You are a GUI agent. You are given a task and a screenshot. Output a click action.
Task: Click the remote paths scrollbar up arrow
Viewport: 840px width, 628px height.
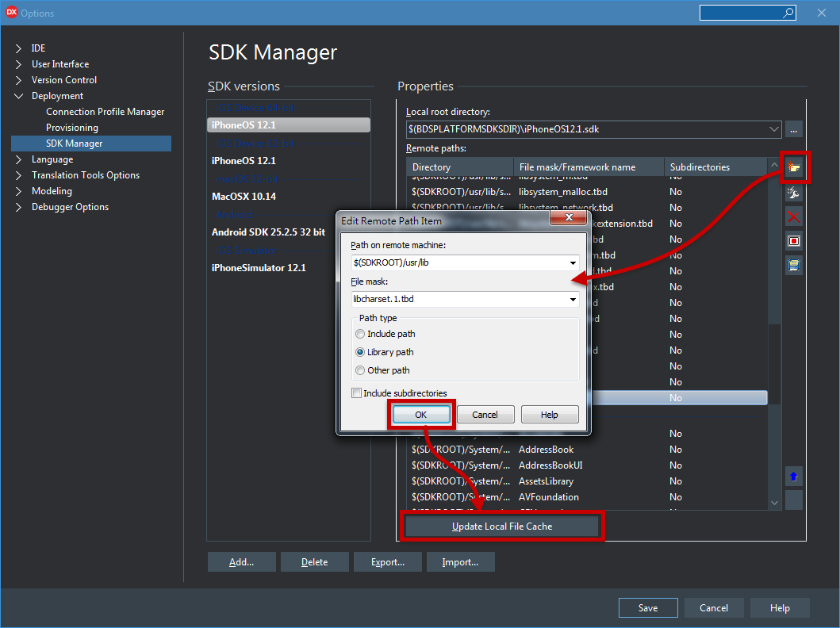coord(774,166)
